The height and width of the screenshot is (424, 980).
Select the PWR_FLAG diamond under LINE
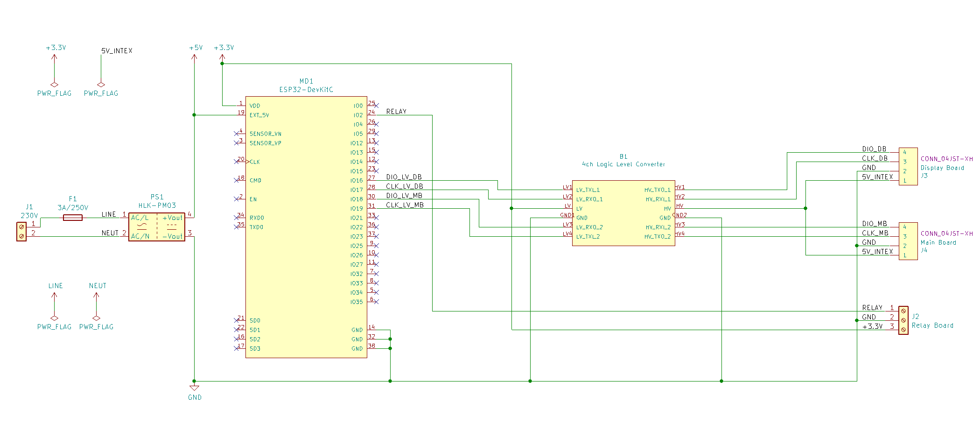point(54,318)
